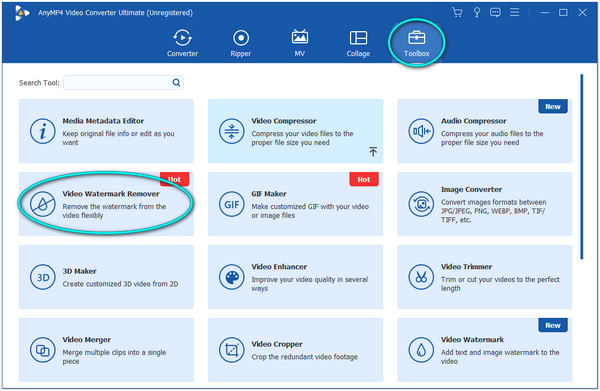This screenshot has height=391, width=600.
Task: Click the search magnifier button
Action: tap(176, 83)
